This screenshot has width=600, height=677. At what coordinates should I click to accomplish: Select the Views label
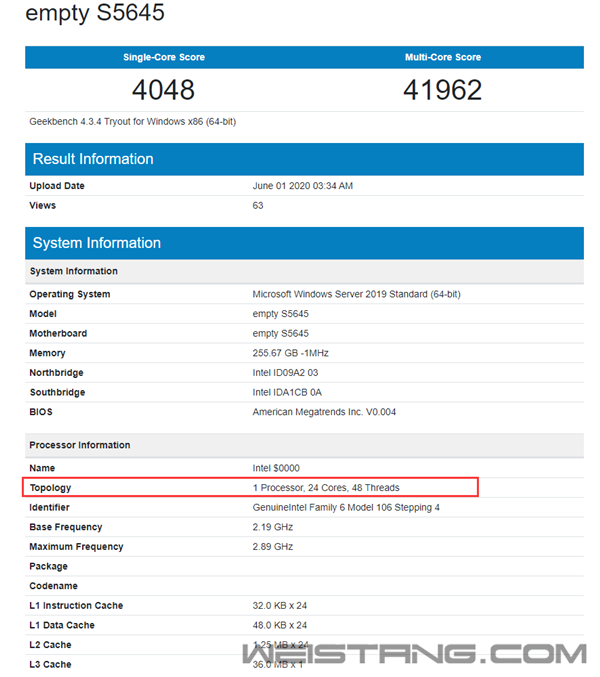[43, 206]
